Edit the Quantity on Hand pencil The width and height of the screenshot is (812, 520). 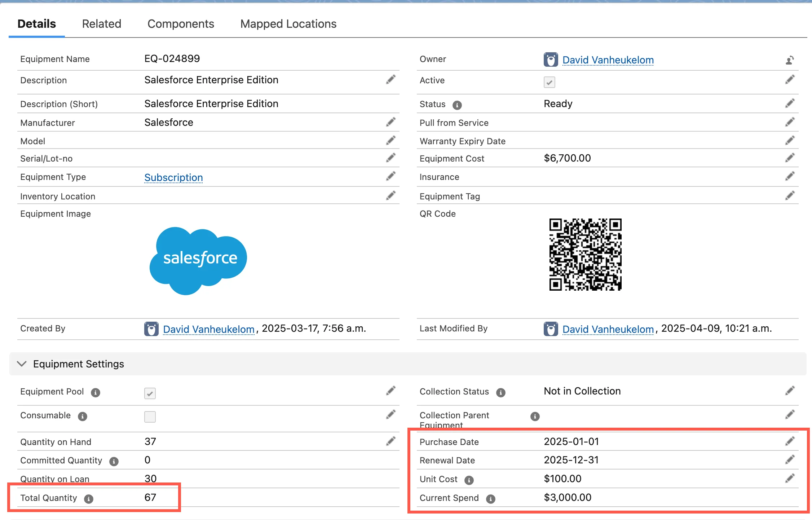[x=390, y=441]
